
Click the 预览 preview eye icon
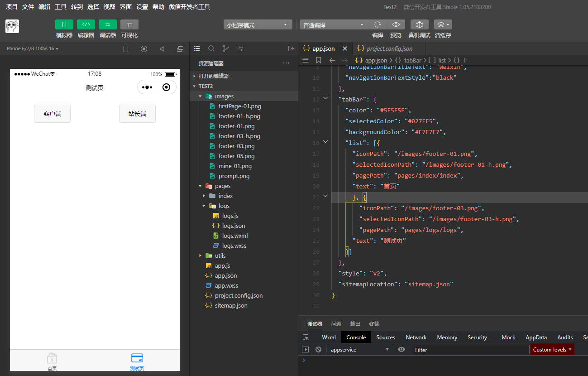pyautogui.click(x=396, y=24)
